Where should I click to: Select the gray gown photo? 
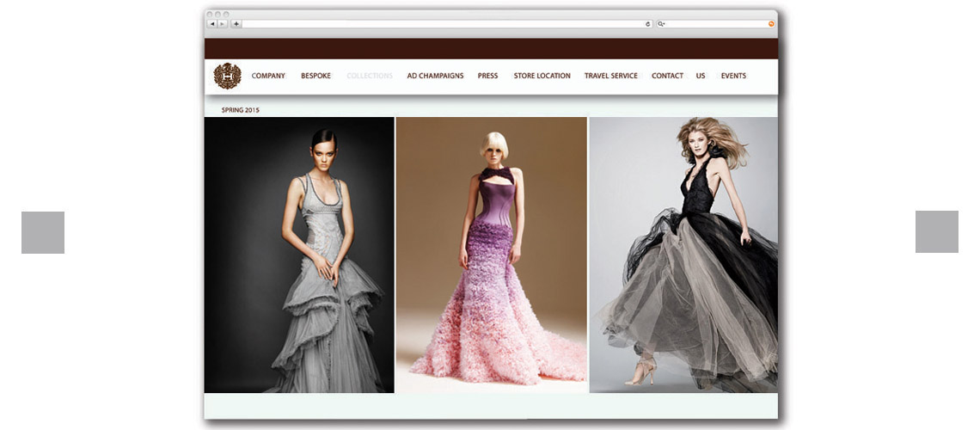pos(299,255)
